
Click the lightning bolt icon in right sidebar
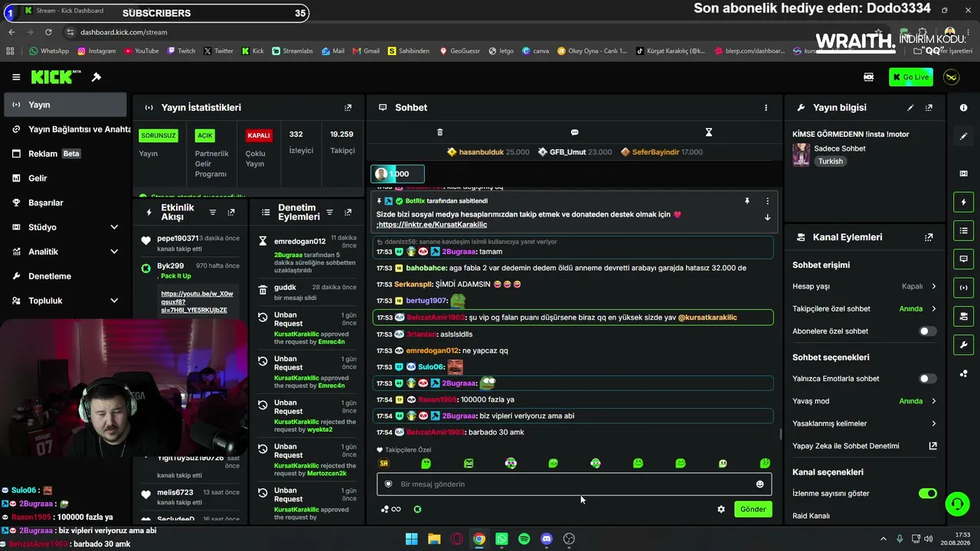[963, 202]
